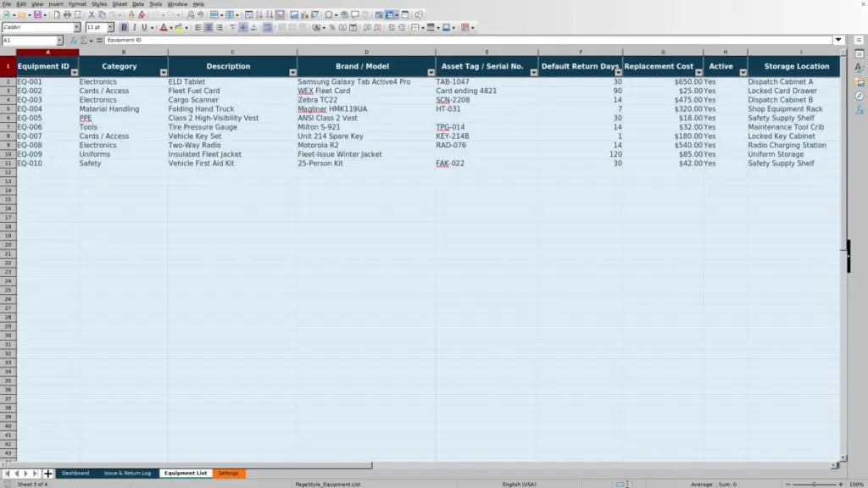Image resolution: width=868 pixels, height=488 pixels.
Task: Click Increase Indent icon
Action: pyautogui.click(x=392, y=28)
